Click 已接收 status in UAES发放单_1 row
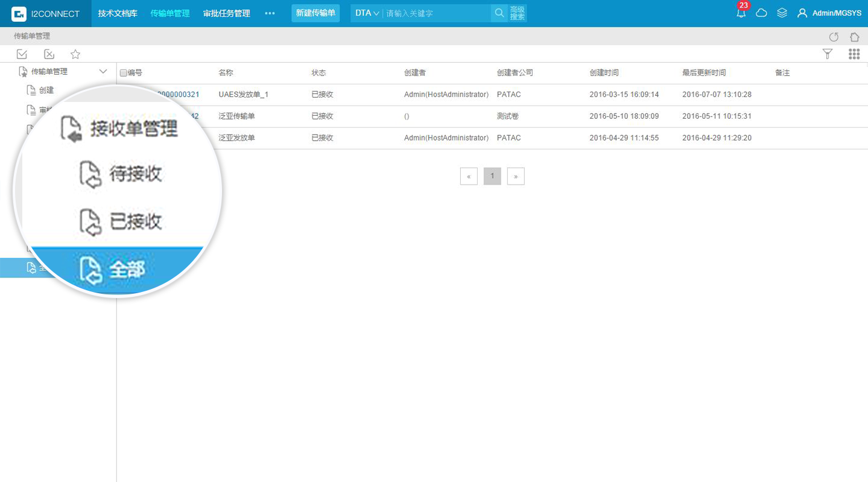868x482 pixels. pos(322,95)
